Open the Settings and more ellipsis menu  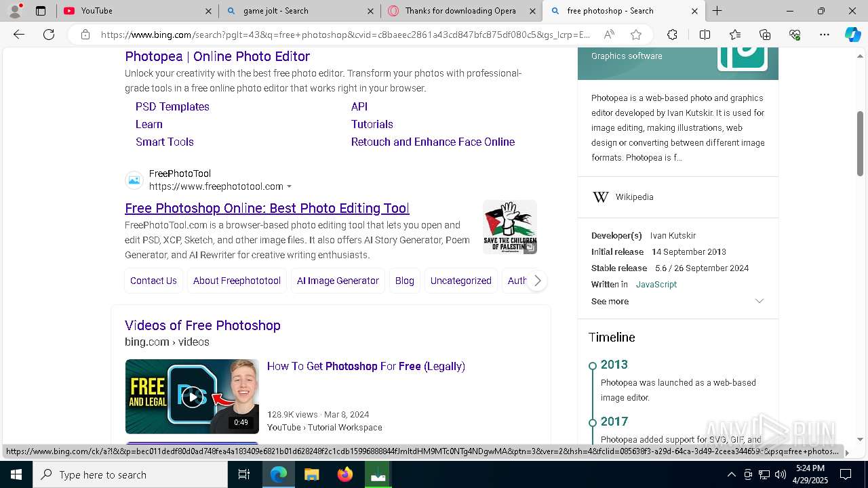[825, 35]
